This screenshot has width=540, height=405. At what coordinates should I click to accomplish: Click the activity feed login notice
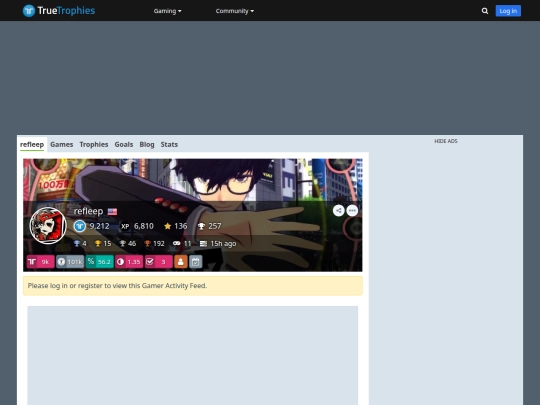click(x=193, y=286)
